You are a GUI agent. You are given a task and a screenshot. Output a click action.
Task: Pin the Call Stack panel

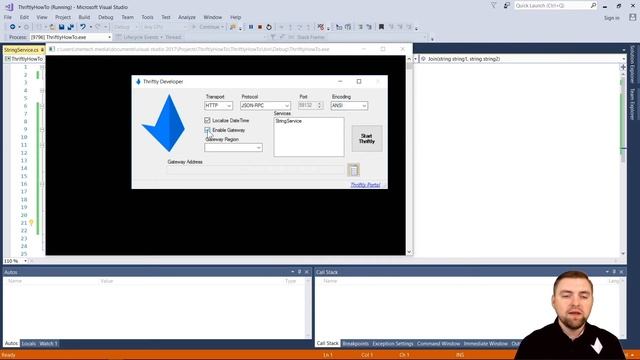coord(614,272)
